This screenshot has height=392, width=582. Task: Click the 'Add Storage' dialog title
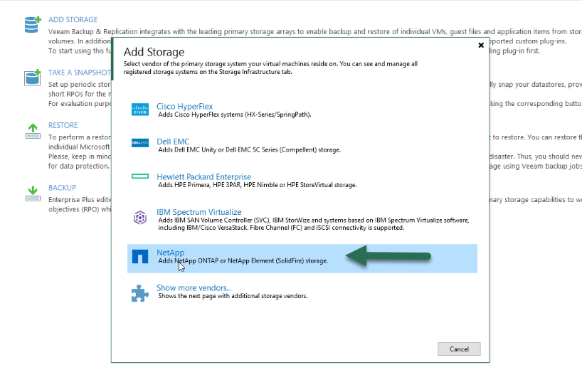point(154,52)
